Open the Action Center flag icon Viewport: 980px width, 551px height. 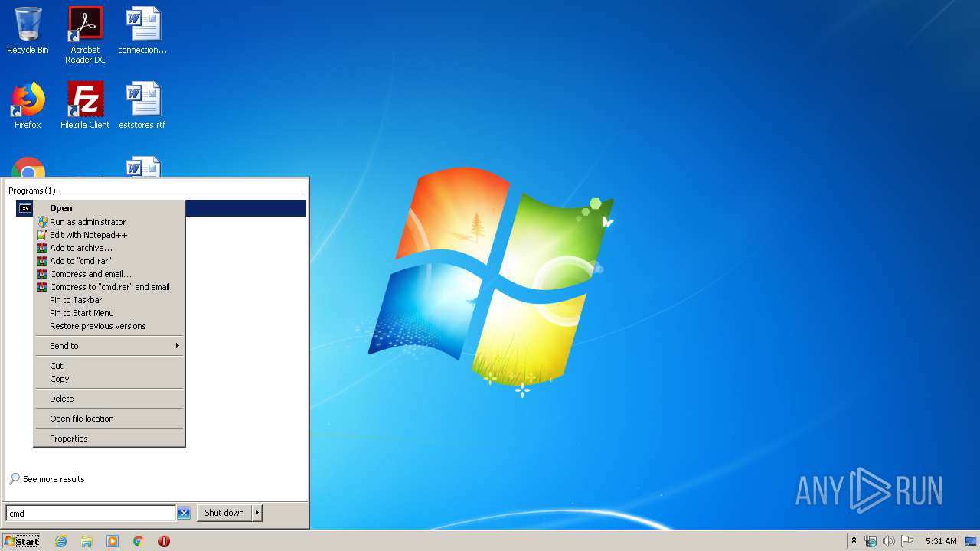click(x=907, y=541)
